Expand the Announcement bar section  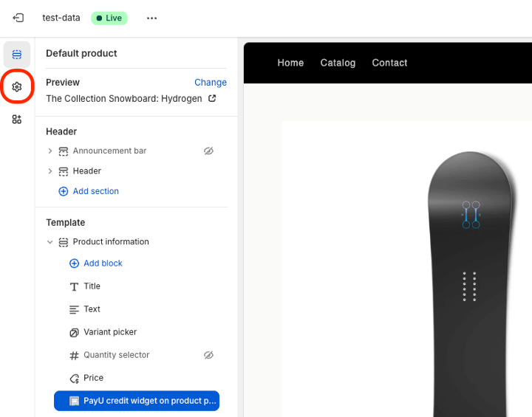50,151
